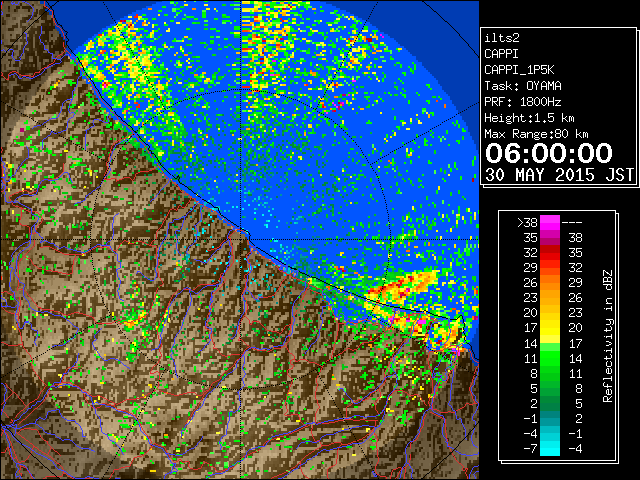The height and width of the screenshot is (480, 640).
Task: Click the 'Reflectivity in dBZ' legend title
Action: pos(608,336)
